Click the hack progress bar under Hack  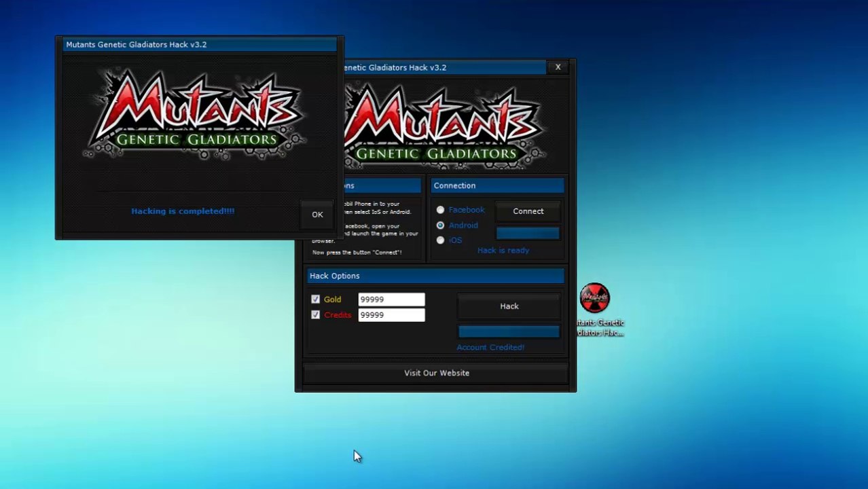(509, 331)
